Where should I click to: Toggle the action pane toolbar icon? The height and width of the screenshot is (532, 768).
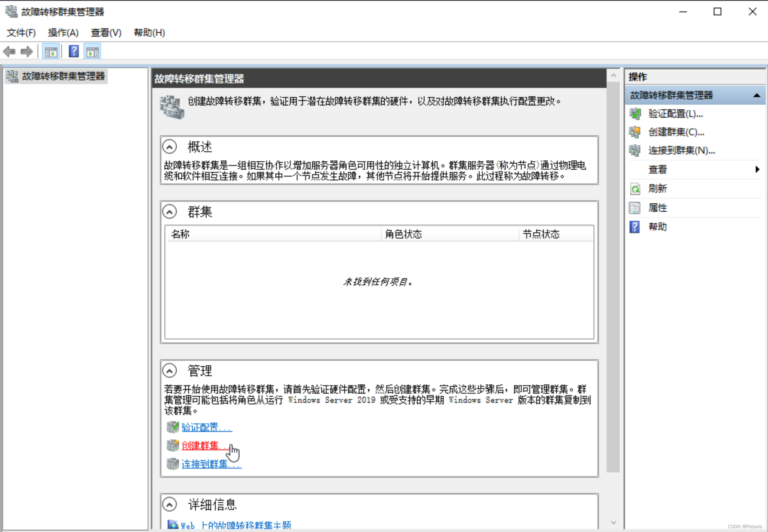[93, 52]
